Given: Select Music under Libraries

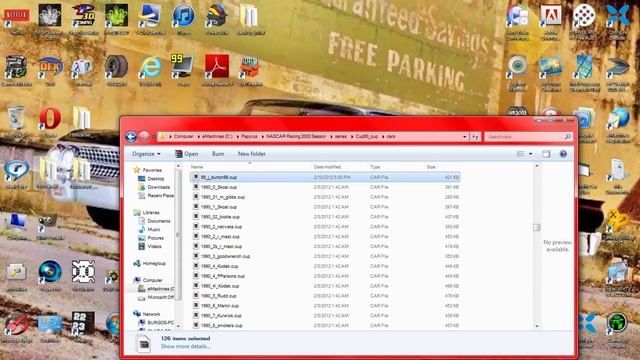Looking at the screenshot, I should pyautogui.click(x=153, y=229).
